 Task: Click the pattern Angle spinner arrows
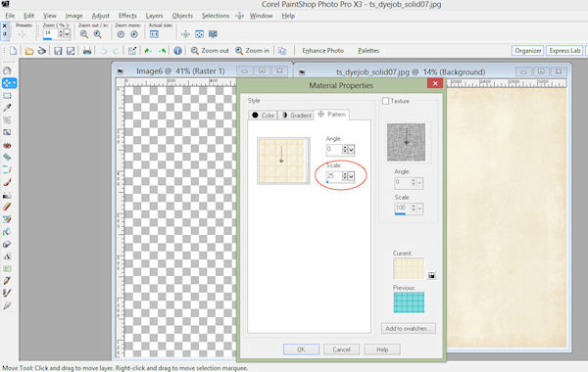[x=345, y=150]
